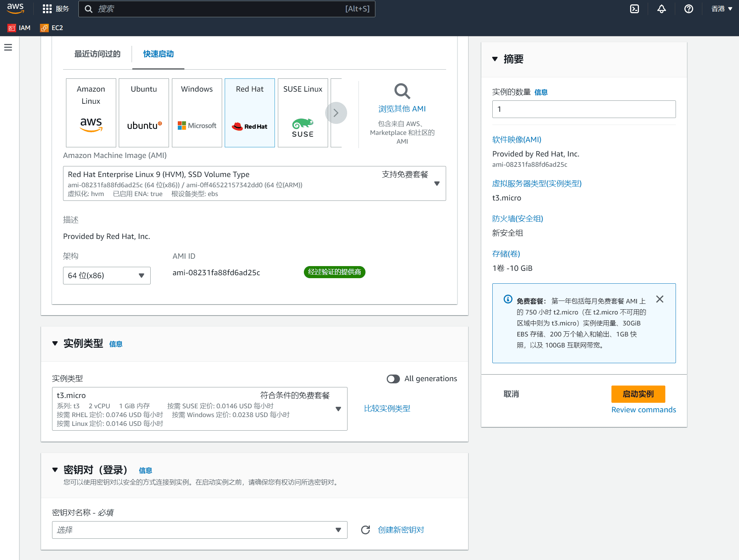Viewport: 739px width, 560px height.
Task: Open the Review commands link
Action: pos(643,410)
